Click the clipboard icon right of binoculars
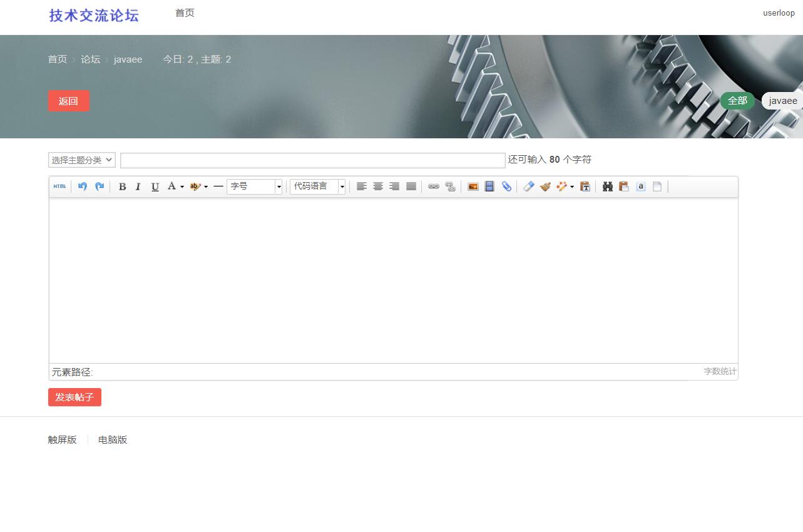Viewport: 803px width, 532px height. pyautogui.click(x=624, y=187)
